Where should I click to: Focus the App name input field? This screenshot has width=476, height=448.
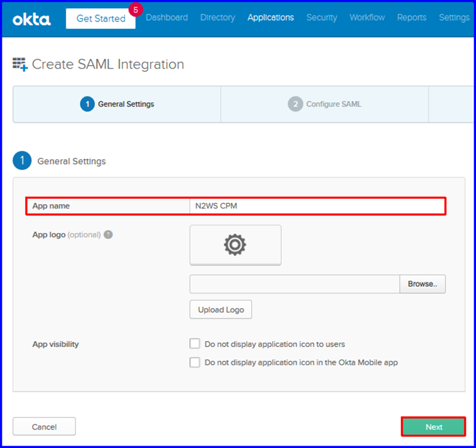point(318,206)
